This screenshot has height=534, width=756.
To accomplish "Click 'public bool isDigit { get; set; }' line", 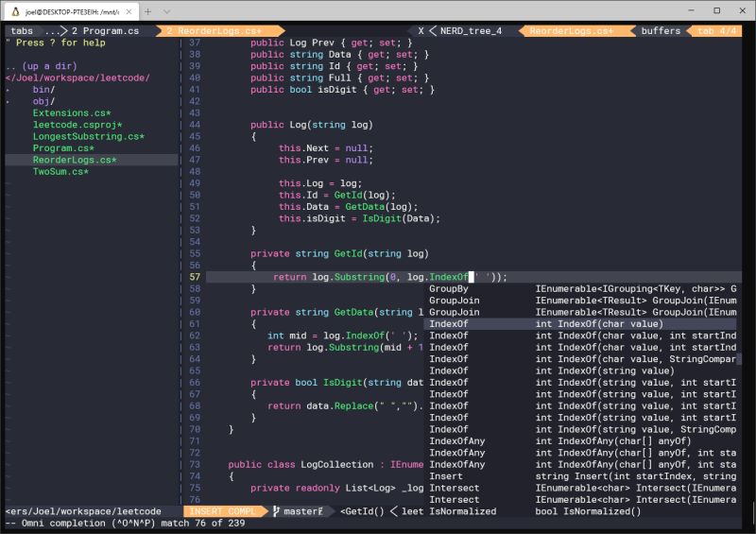I will (342, 90).
